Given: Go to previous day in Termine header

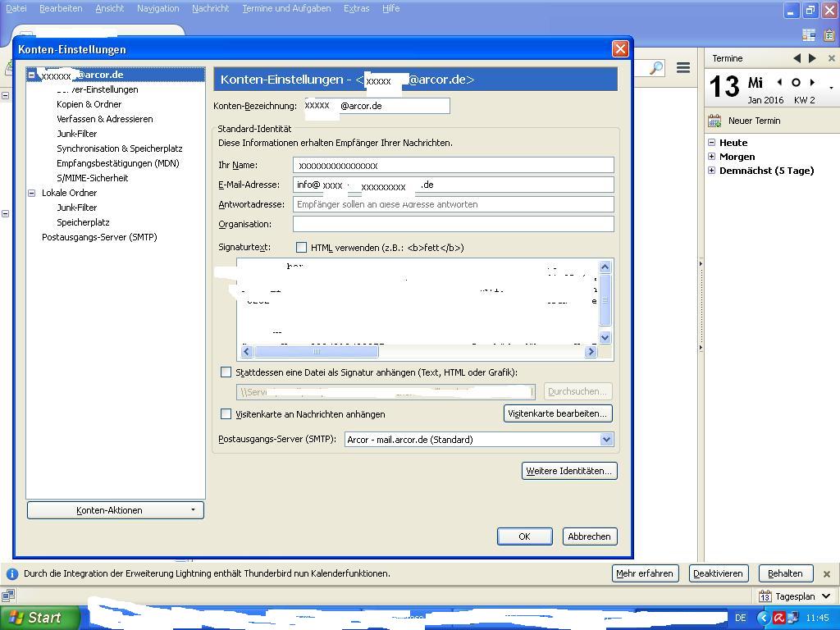Looking at the screenshot, I should point(797,58).
